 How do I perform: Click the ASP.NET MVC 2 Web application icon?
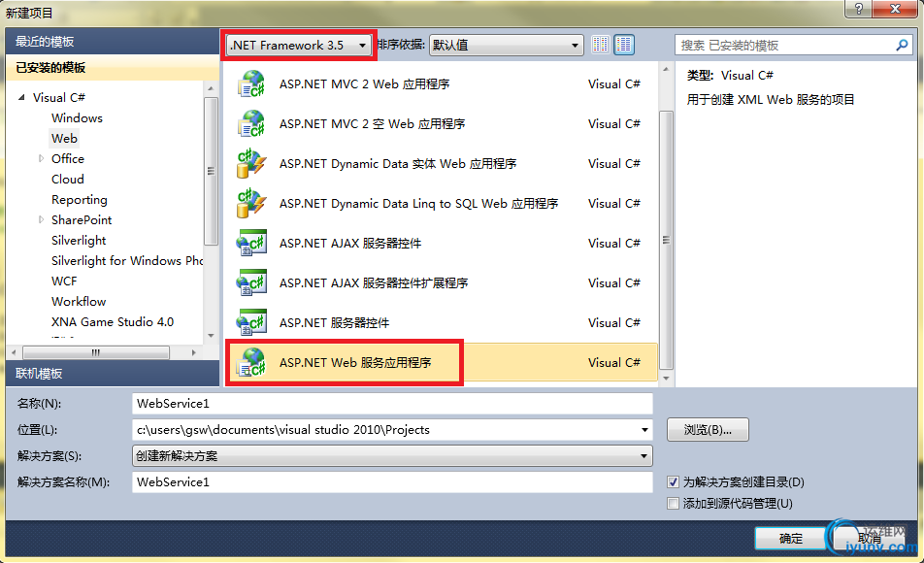251,83
